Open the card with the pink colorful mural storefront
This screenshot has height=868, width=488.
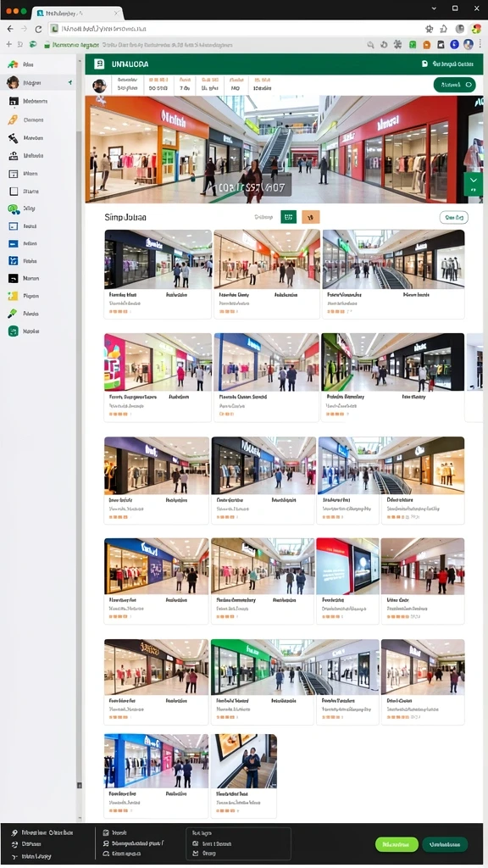158,378
